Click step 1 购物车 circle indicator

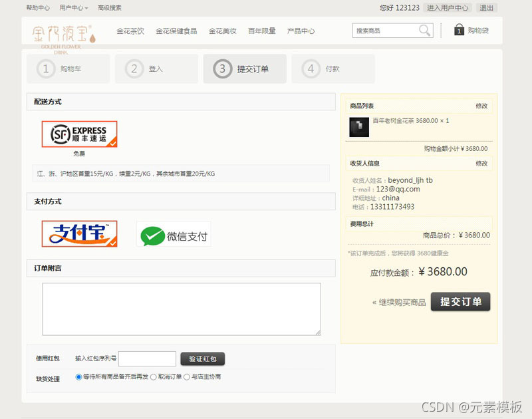[45, 68]
